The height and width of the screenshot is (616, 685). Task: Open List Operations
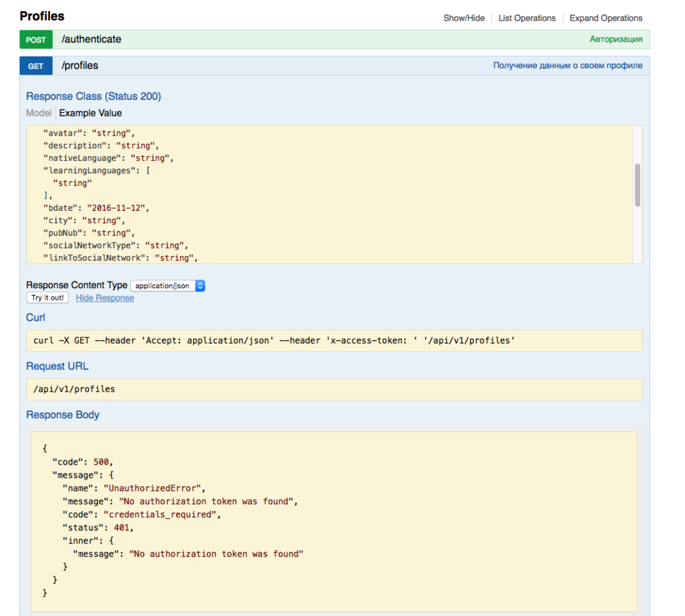click(x=527, y=18)
